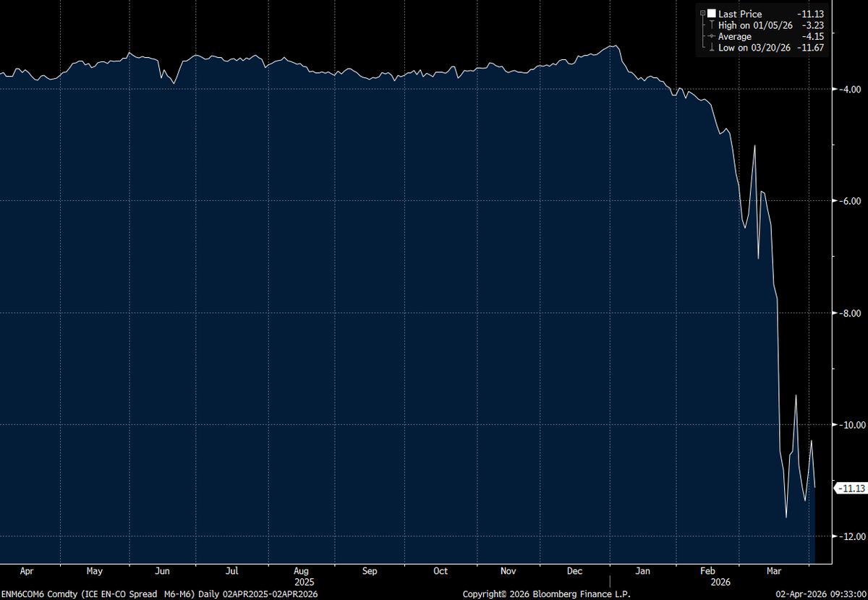The width and height of the screenshot is (868, 600).
Task: Click the -11.13 last price tag on axis
Action: coord(851,489)
